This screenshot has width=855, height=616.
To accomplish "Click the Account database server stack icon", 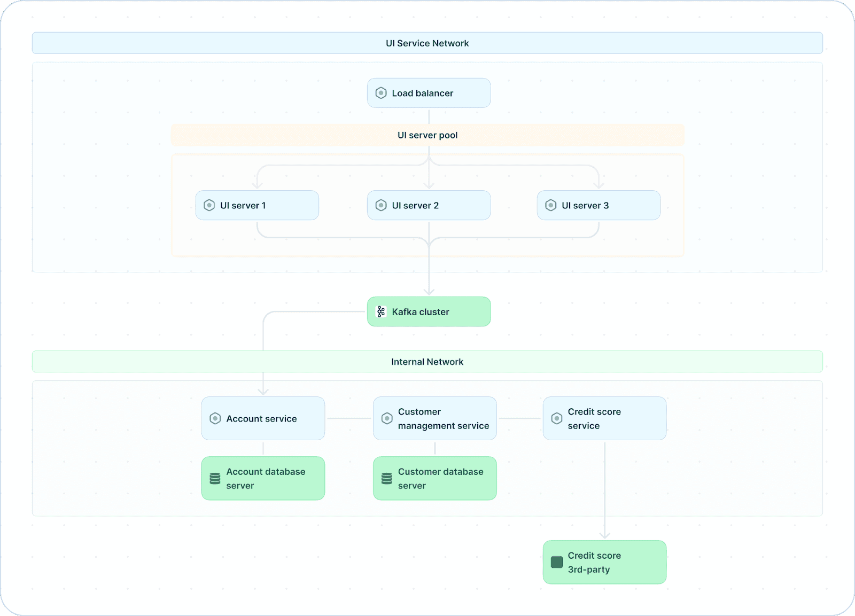I will (x=215, y=479).
